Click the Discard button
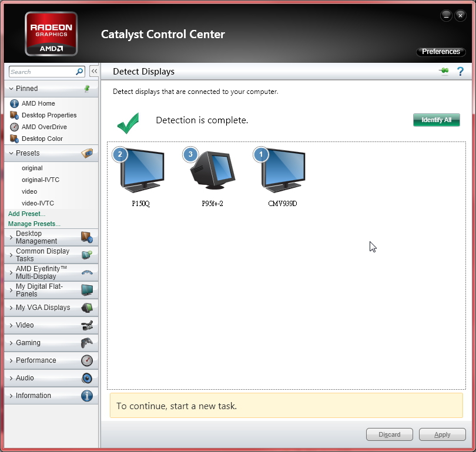The image size is (476, 452). pyautogui.click(x=390, y=434)
